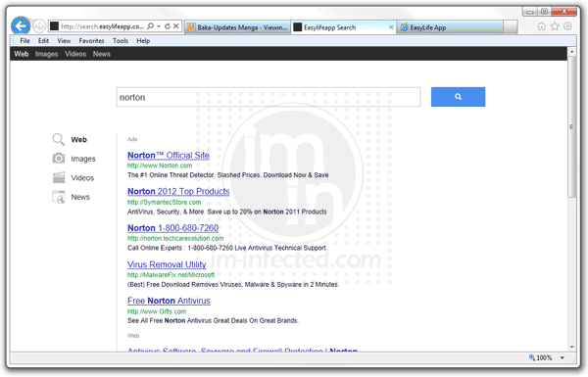Open Favorites with the star icon
The height and width of the screenshot is (377, 588).
coord(555,26)
